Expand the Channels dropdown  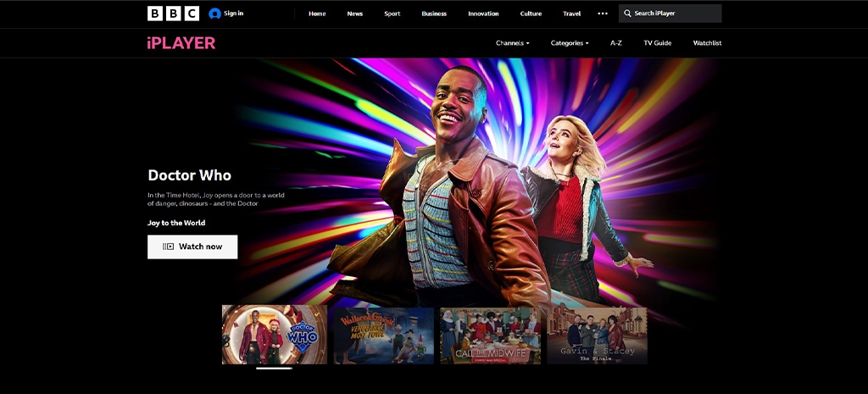pyautogui.click(x=513, y=43)
